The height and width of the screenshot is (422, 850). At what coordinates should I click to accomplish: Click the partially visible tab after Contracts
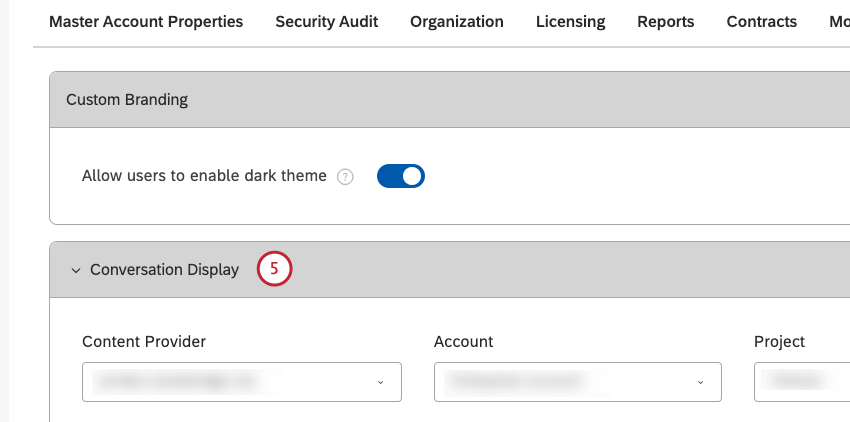[x=839, y=21]
